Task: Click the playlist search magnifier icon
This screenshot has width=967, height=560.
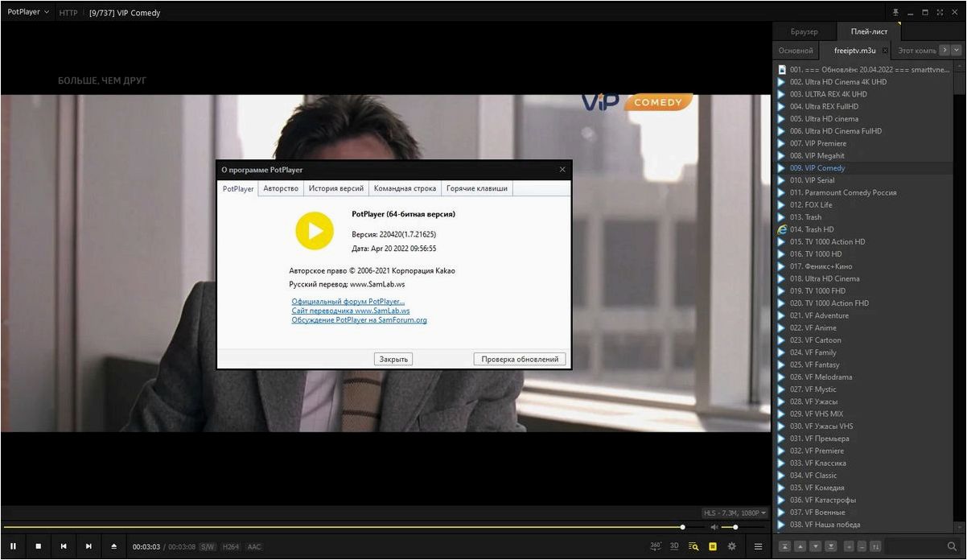Action: (x=953, y=547)
